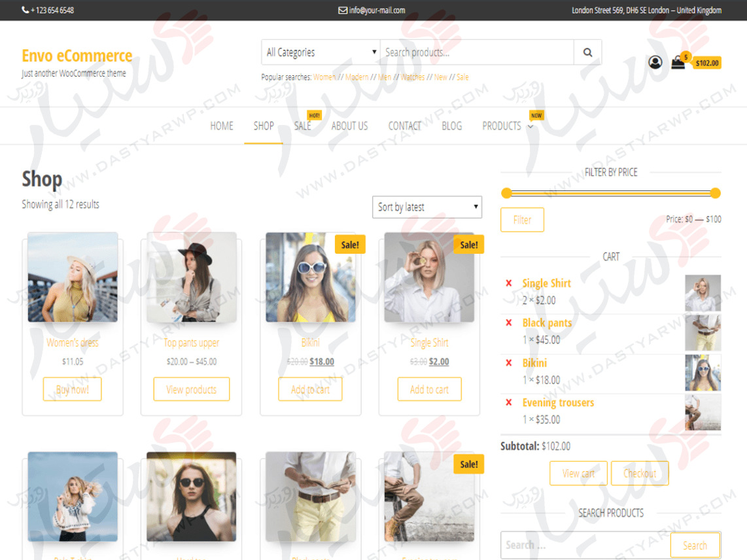The image size is (747, 560).
Task: Click the price range slider track
Action: point(611,193)
